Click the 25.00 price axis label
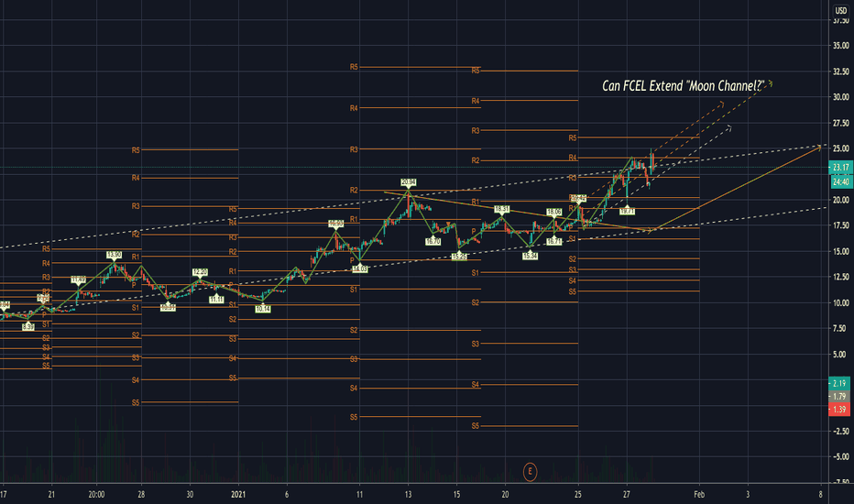854x504 pixels. [840, 148]
